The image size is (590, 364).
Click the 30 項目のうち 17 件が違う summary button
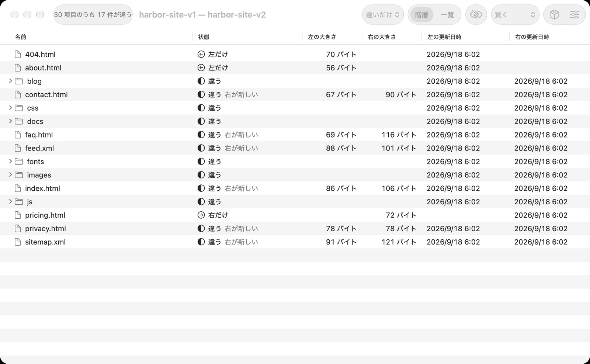coord(93,15)
